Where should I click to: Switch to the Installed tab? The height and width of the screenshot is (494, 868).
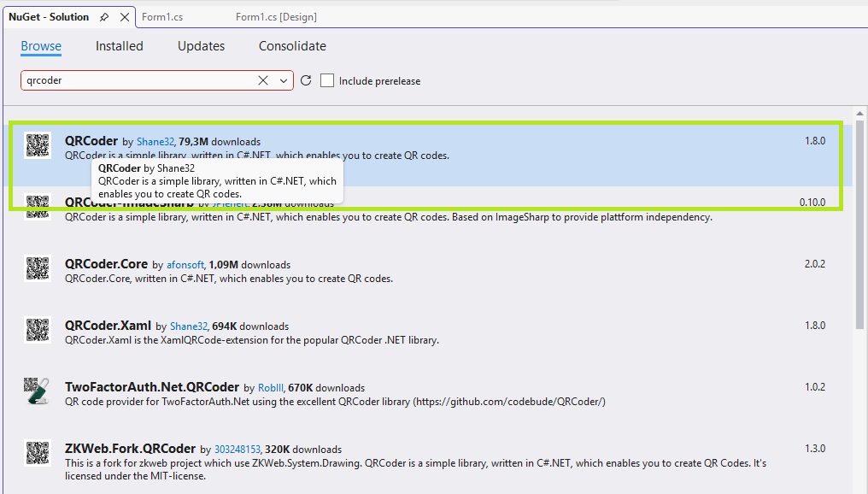pyautogui.click(x=119, y=46)
